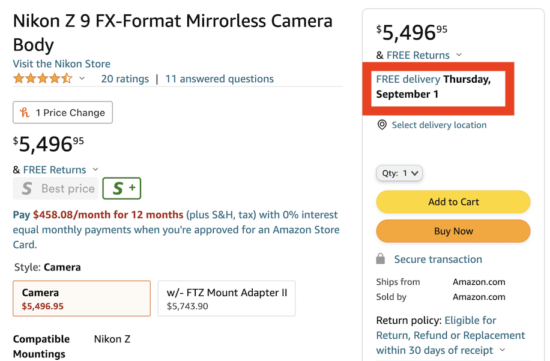The image size is (550, 361).
Task: Open the 20 ratings link
Action: [125, 79]
